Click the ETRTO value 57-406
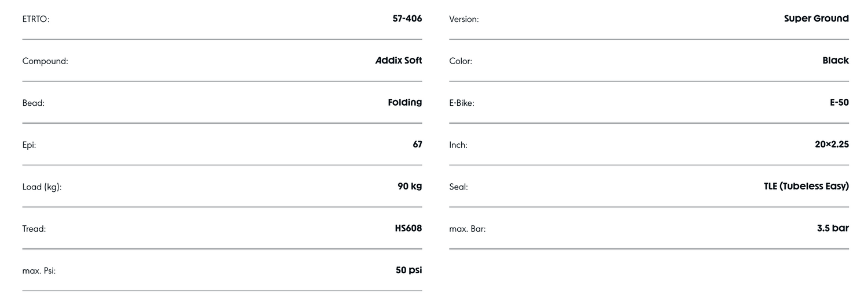The height and width of the screenshot is (301, 868). click(x=407, y=18)
